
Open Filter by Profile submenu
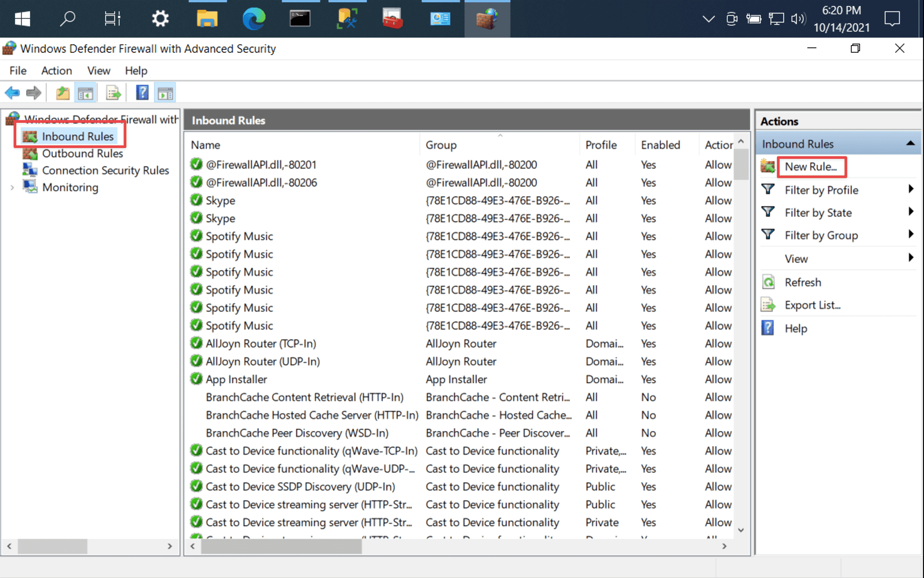pyautogui.click(x=822, y=190)
